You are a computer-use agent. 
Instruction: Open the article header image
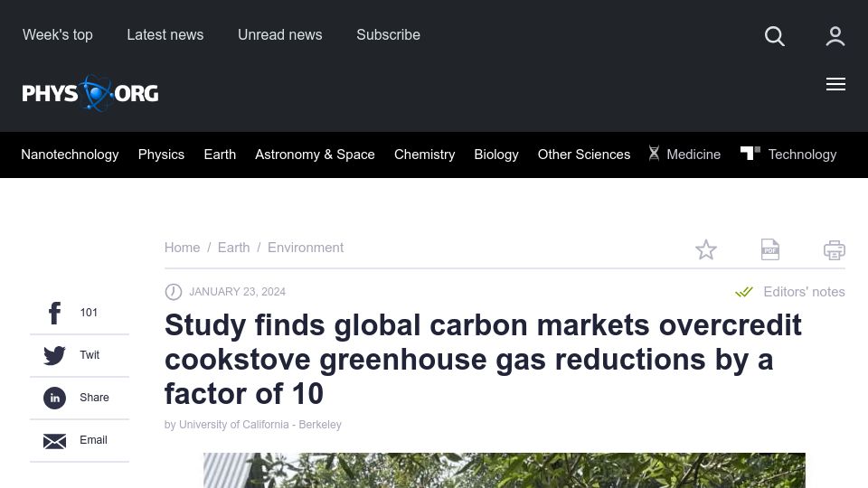pos(505,470)
